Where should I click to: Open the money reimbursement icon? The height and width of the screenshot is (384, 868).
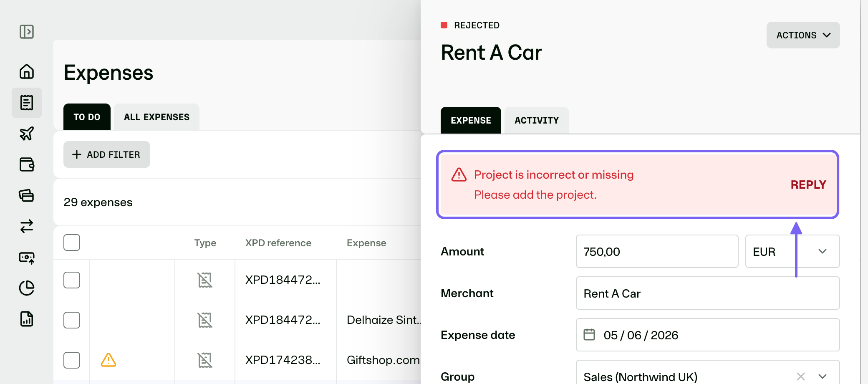pyautogui.click(x=27, y=257)
